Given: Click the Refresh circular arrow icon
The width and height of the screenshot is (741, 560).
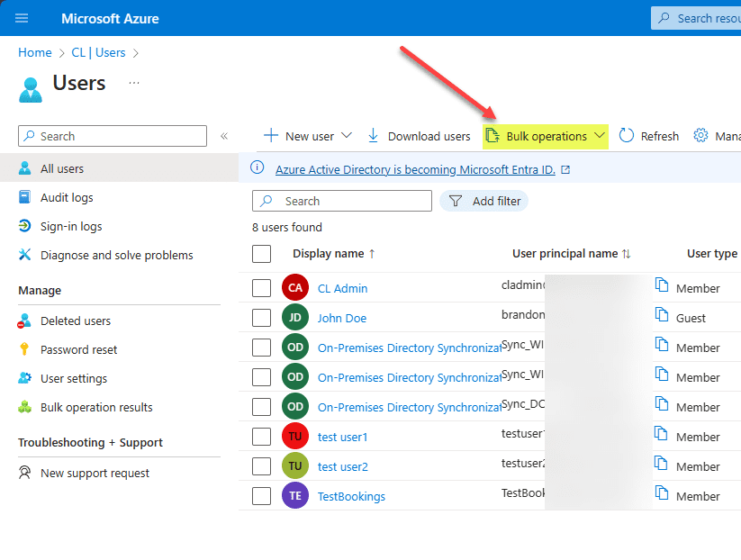Looking at the screenshot, I should (626, 136).
